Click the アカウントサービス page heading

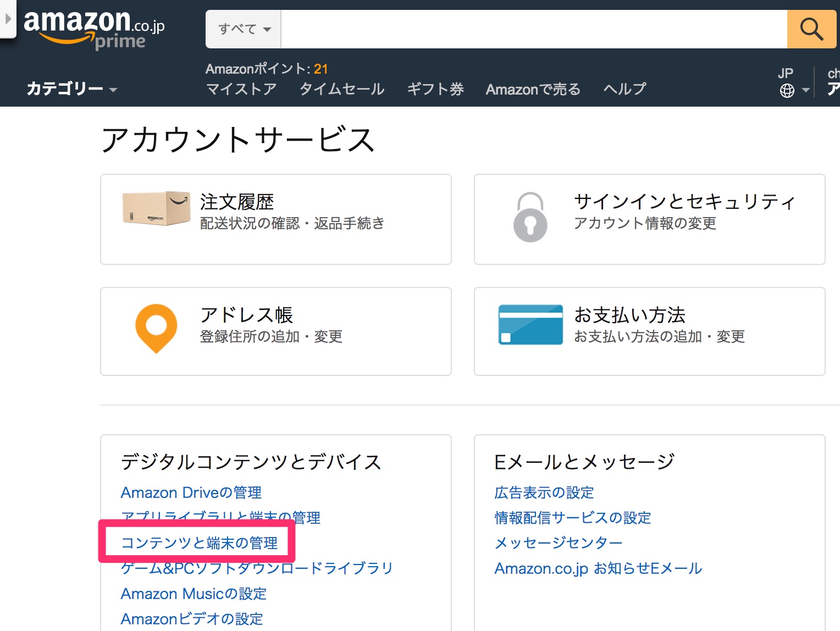coord(237,139)
